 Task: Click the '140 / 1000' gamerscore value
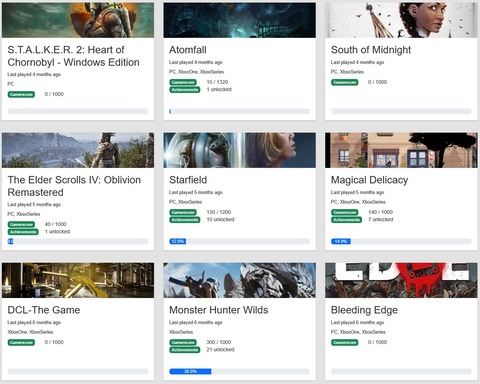(380, 212)
